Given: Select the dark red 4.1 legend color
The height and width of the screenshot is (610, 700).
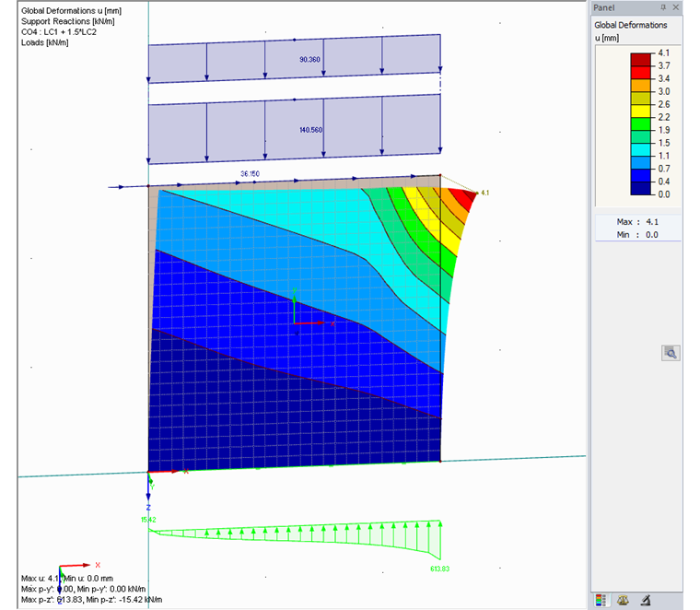Looking at the screenshot, I should (x=641, y=59).
